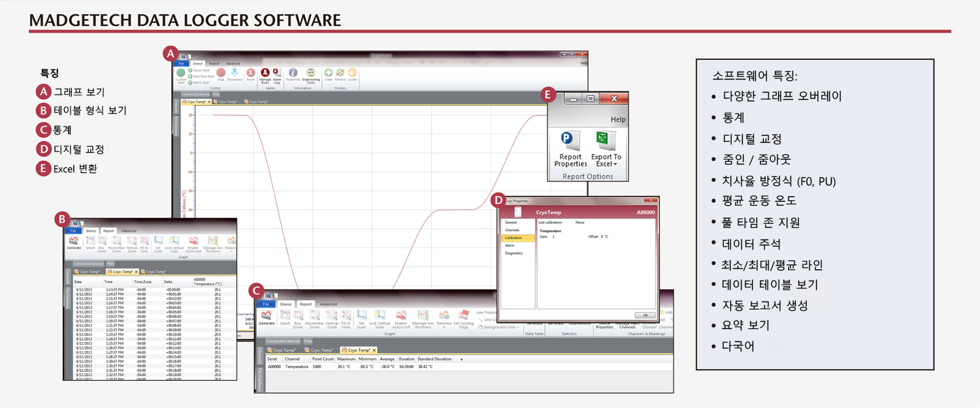This screenshot has width=980, height=408.
Task: Close active Cryo-Temp tab in window C
Action: pos(374,351)
